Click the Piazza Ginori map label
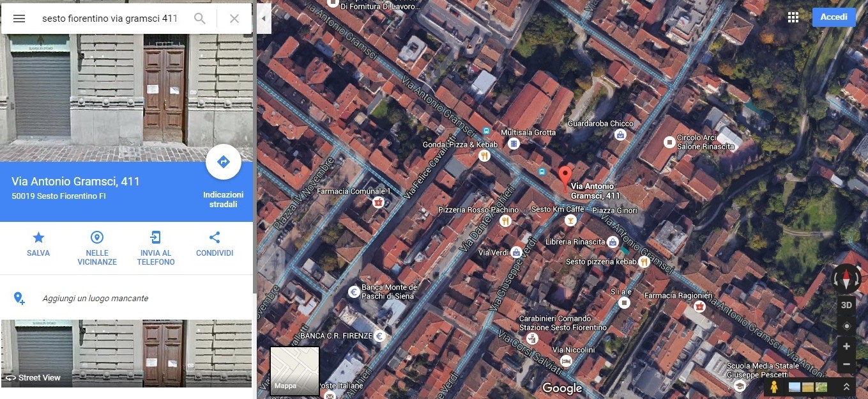 click(614, 210)
